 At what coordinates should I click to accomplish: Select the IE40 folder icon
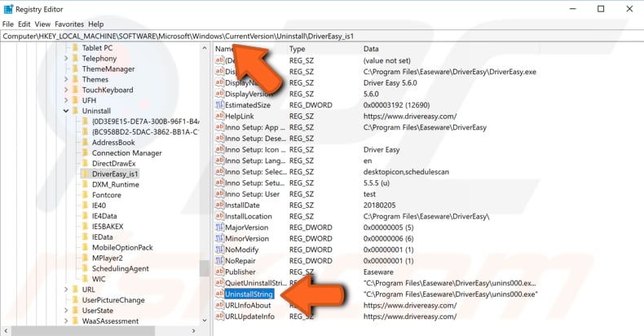[86, 206]
